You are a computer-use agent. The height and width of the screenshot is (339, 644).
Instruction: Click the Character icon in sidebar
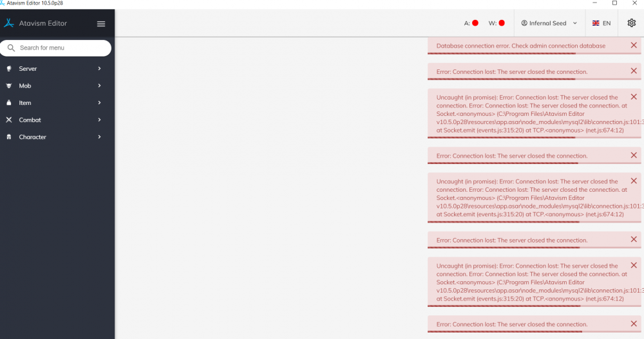pyautogui.click(x=9, y=137)
